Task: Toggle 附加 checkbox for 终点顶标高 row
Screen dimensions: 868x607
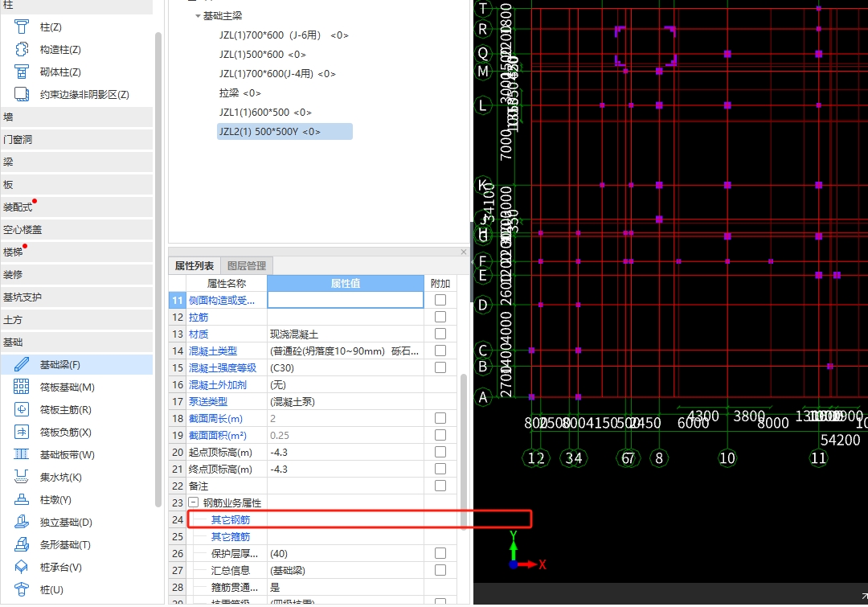Action: [440, 469]
